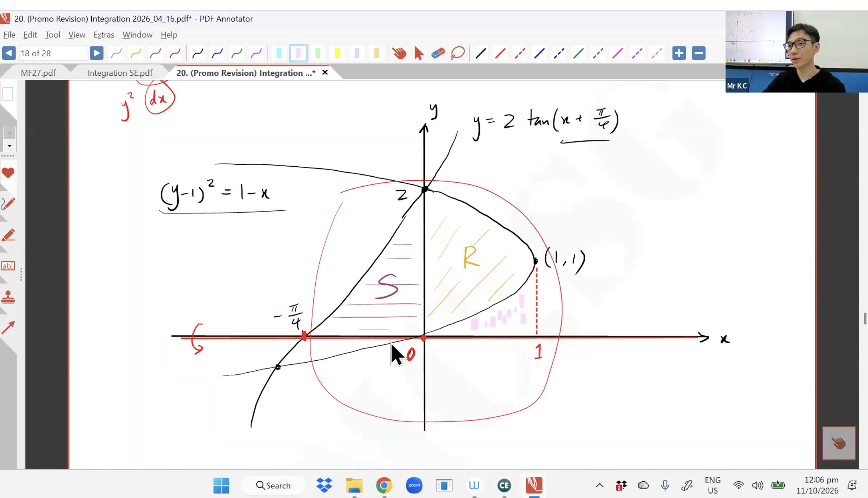The width and height of the screenshot is (868, 498).
Task: Open the Favorites heart in the sidebar
Action: coord(8,173)
